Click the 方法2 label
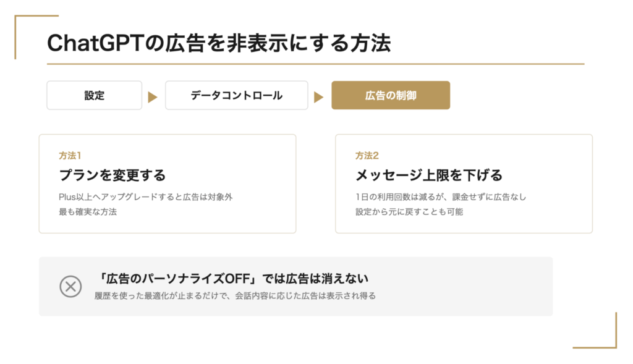 pos(367,155)
